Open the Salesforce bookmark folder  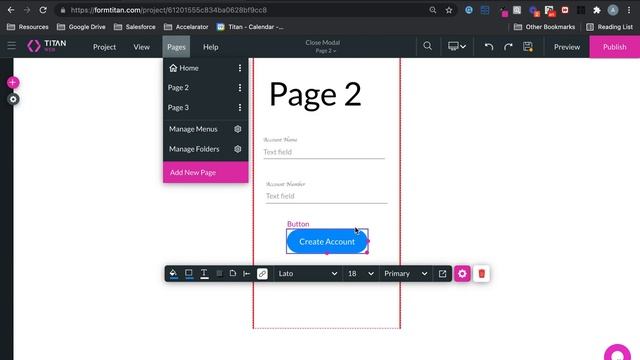[135, 27]
